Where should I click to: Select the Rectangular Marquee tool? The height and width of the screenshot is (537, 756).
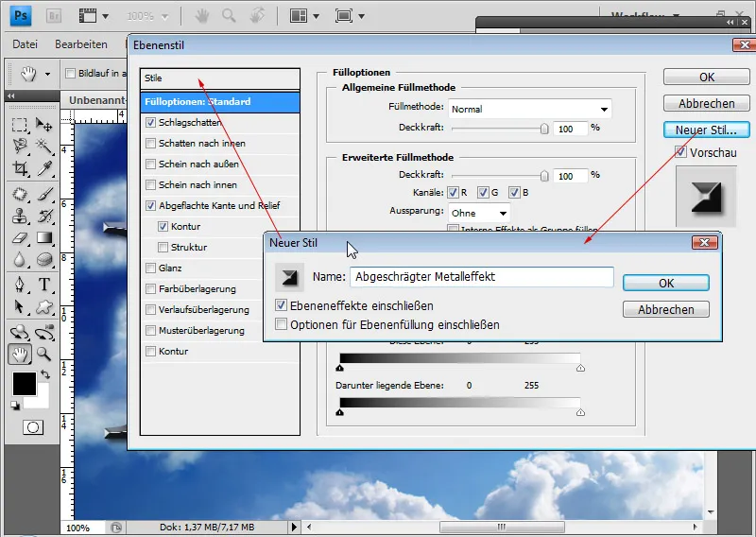(x=19, y=125)
